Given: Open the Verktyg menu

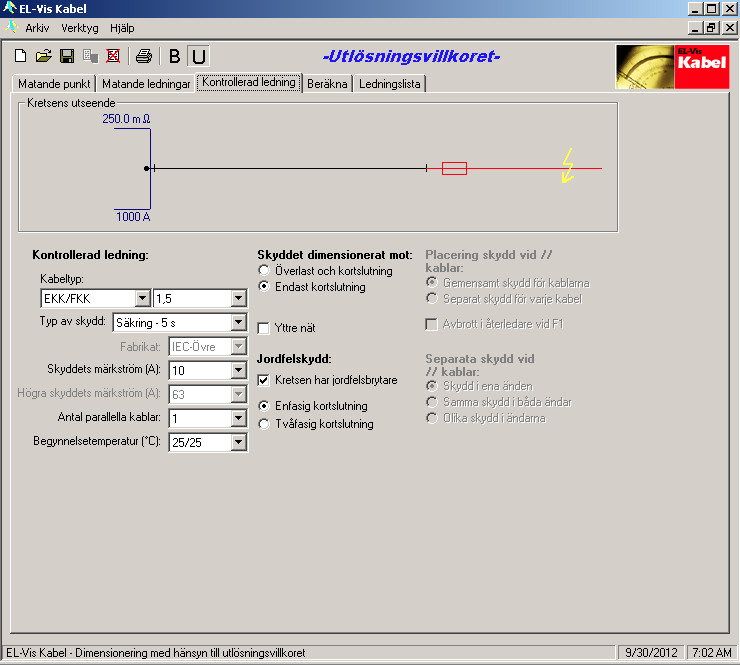Looking at the screenshot, I should [80, 28].
